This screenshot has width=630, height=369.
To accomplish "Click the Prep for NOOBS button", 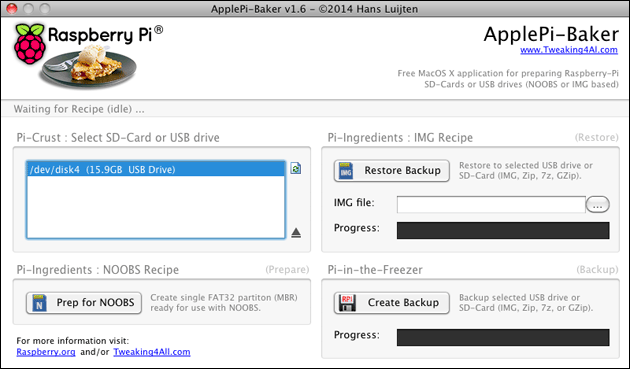I will click(84, 303).
